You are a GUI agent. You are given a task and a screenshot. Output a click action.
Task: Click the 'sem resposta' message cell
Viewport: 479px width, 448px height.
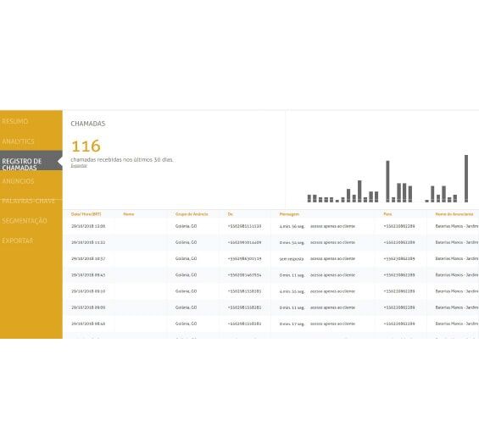click(x=292, y=259)
